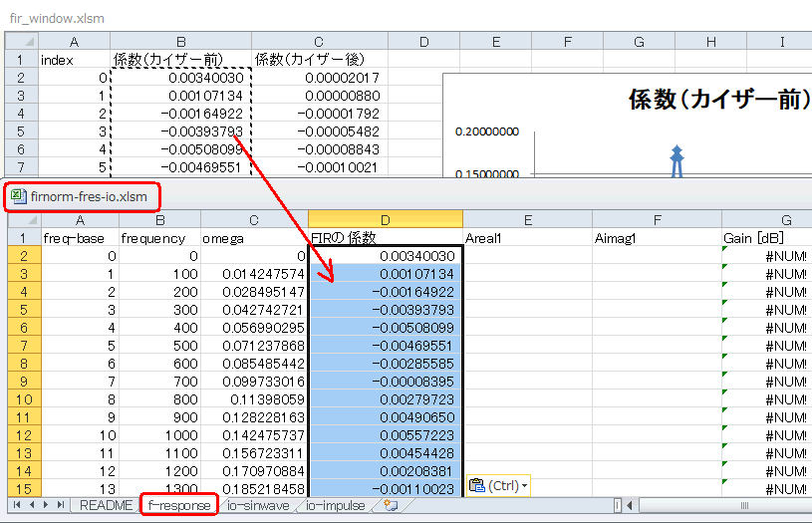Image resolution: width=812 pixels, height=523 pixels.
Task: Switch to the README sheet tab
Action: pos(107,505)
